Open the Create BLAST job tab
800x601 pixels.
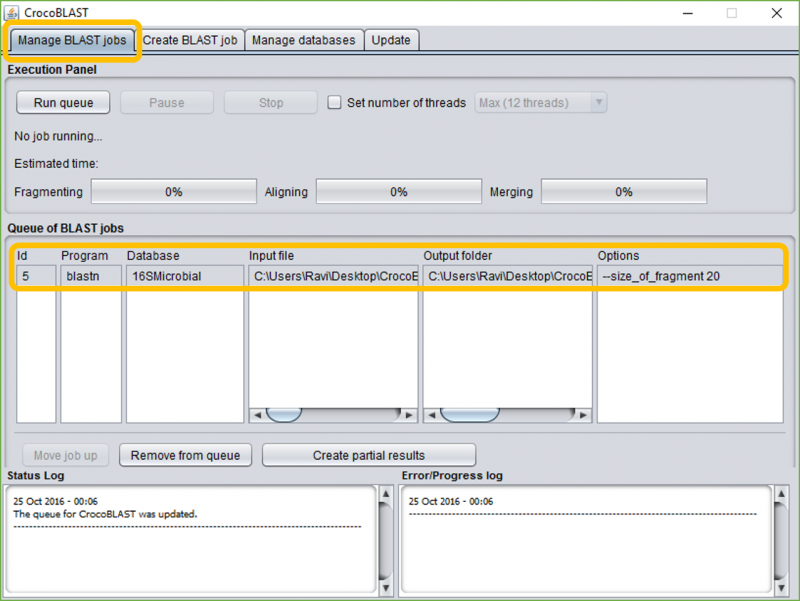(x=190, y=40)
